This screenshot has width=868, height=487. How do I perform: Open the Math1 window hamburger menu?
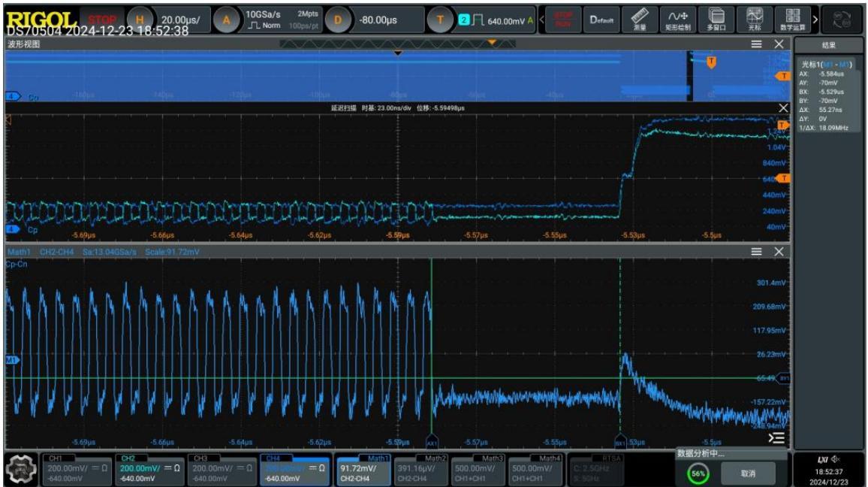[756, 252]
